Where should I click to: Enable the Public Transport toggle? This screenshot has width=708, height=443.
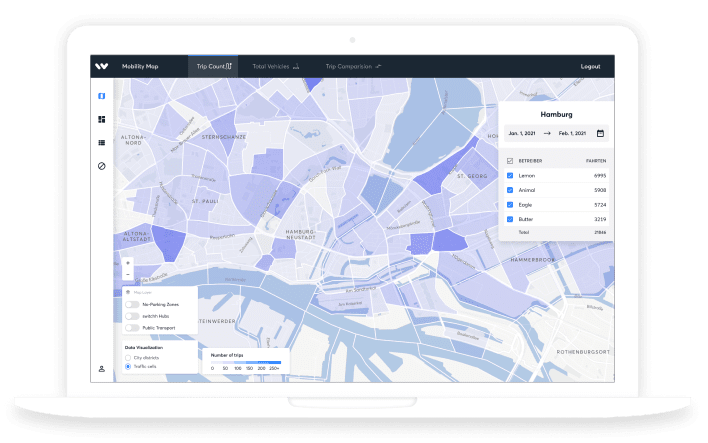coord(132,328)
